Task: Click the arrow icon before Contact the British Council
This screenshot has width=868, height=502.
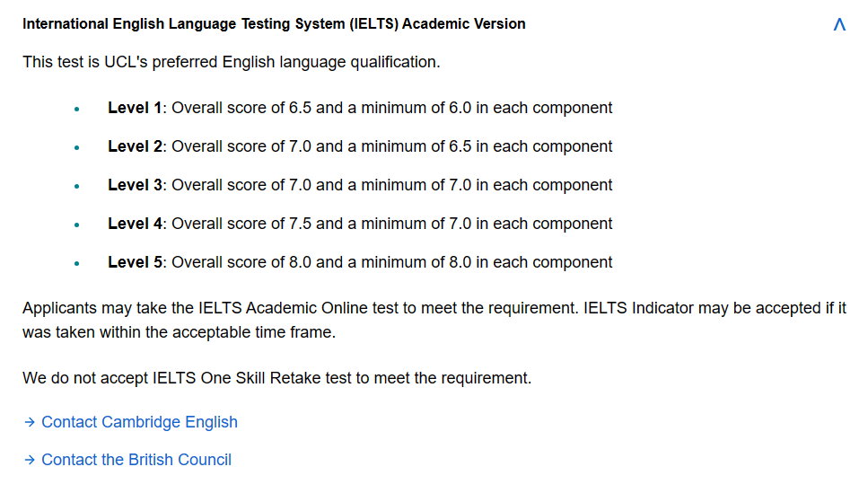Action: coord(30,460)
